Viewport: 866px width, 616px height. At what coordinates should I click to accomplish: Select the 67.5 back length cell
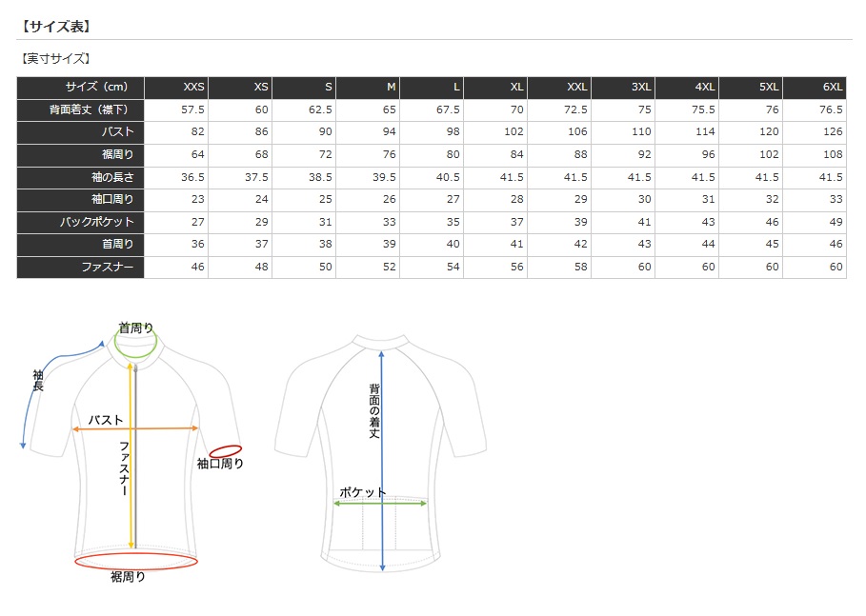pos(432,109)
